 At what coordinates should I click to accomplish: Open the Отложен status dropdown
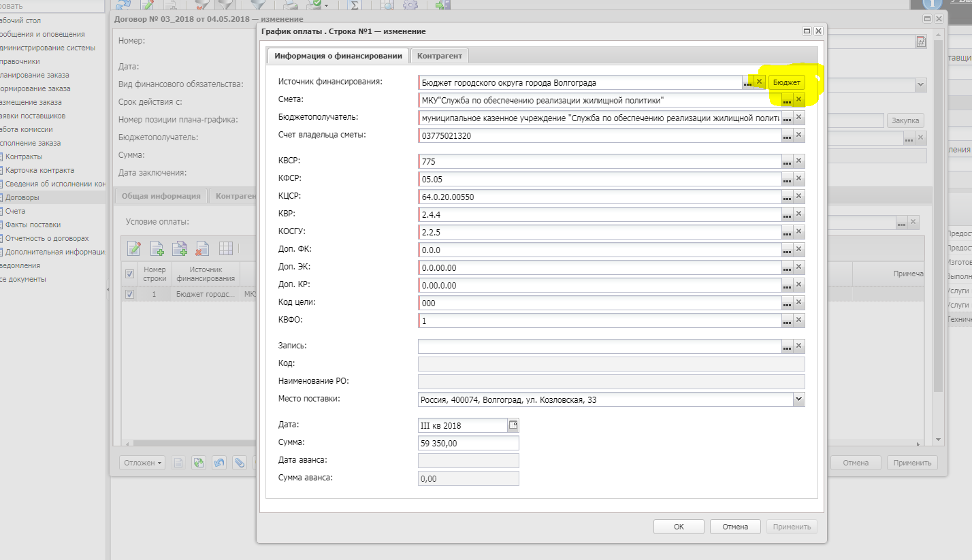142,463
